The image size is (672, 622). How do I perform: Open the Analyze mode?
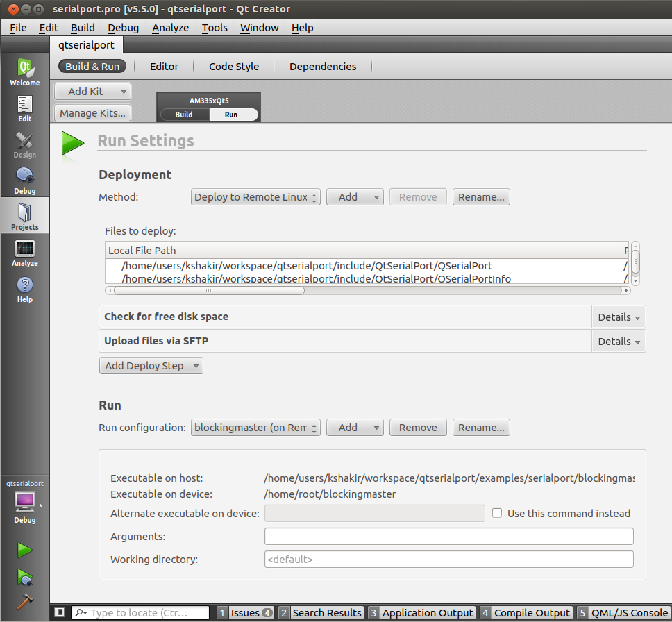25,253
